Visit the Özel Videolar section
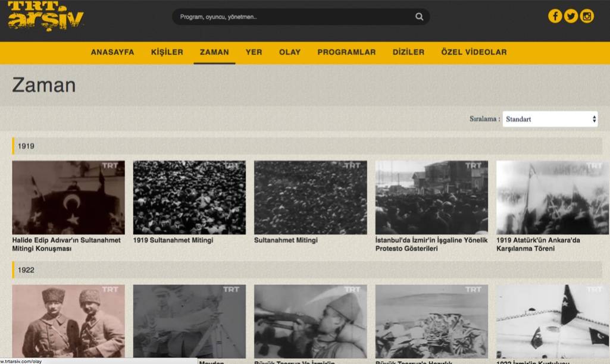610x364 pixels. tap(474, 52)
